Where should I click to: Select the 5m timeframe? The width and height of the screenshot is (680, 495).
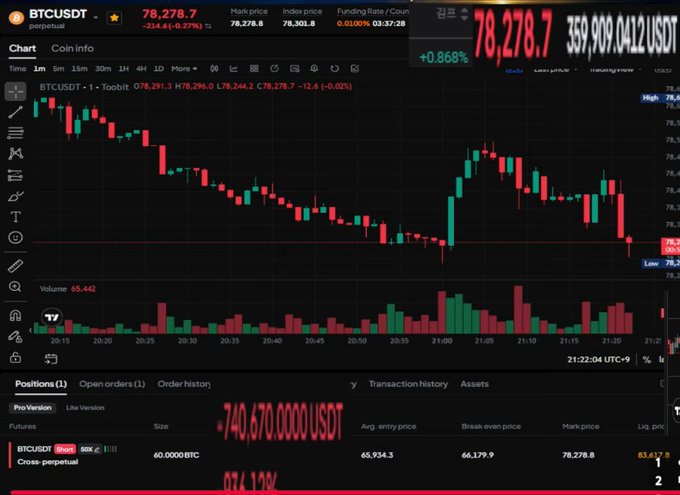(x=59, y=69)
